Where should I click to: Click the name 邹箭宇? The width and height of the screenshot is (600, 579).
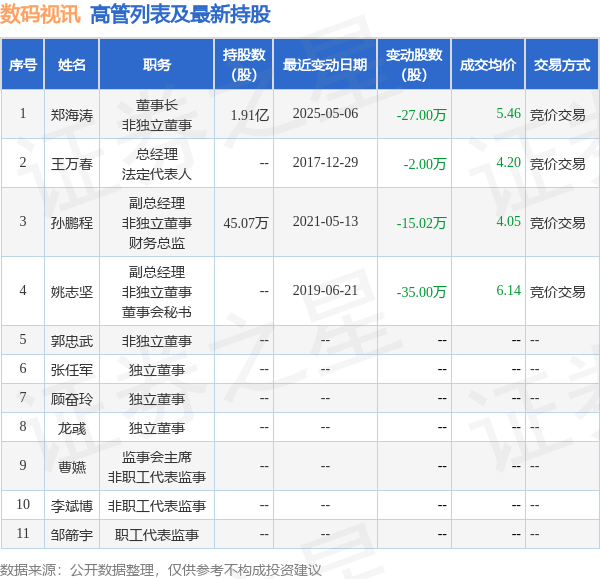(72, 535)
